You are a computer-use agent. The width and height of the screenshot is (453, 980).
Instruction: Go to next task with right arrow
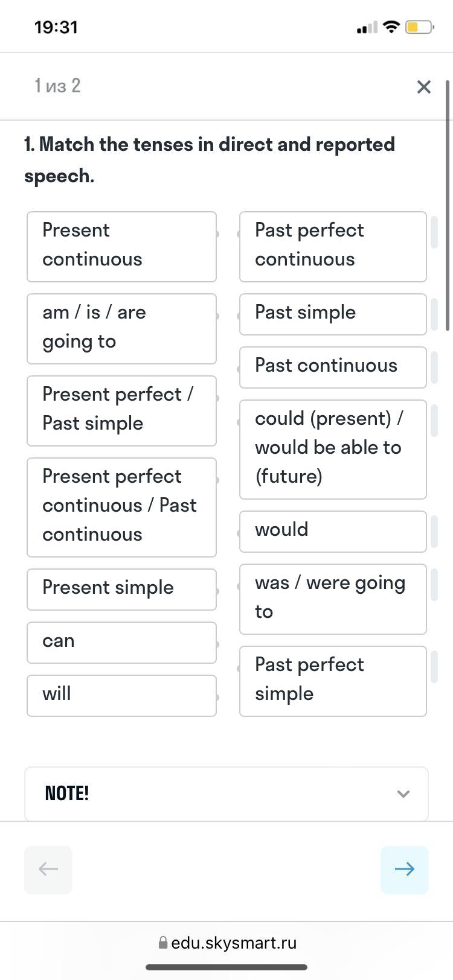404,870
